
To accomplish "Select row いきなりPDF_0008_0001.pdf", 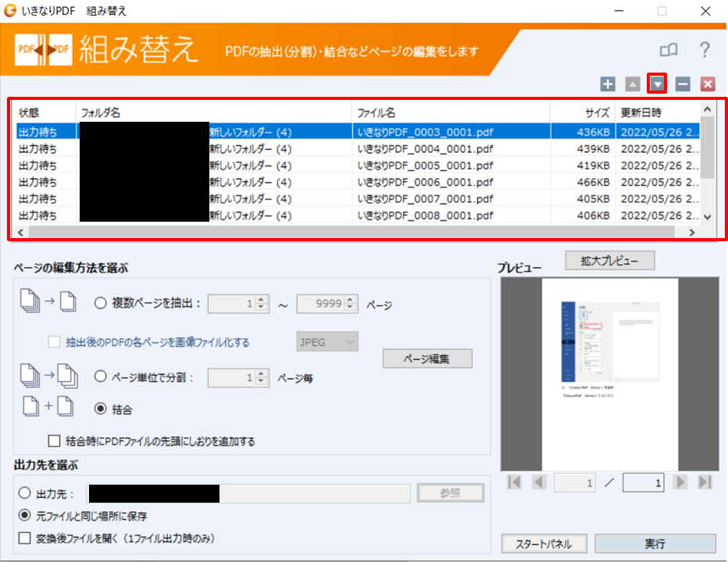I will click(358, 215).
